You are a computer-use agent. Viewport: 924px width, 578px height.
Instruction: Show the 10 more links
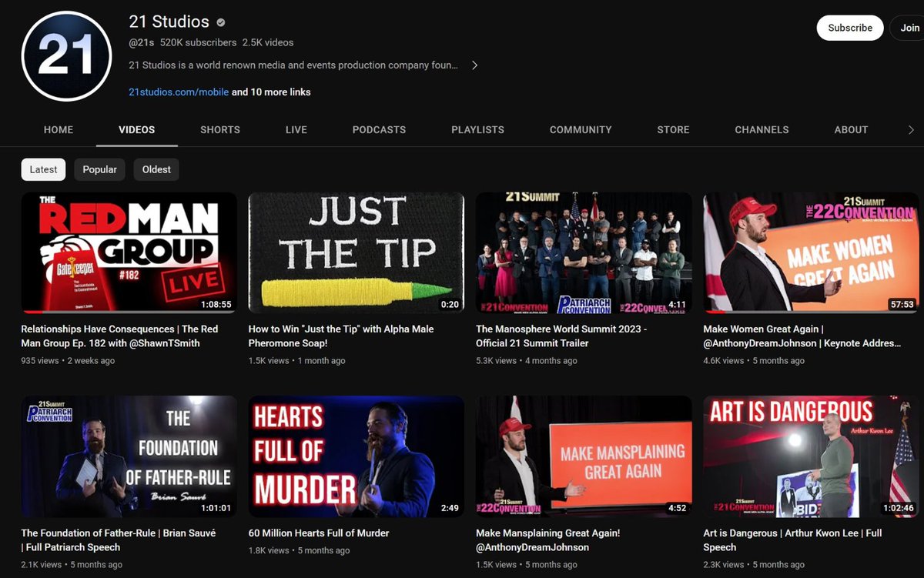pos(271,92)
